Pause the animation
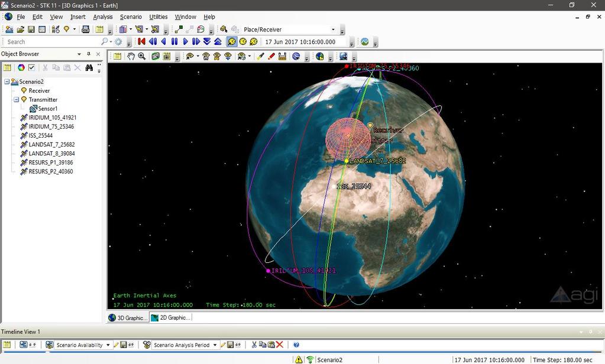This screenshot has width=605, height=364. (174, 41)
